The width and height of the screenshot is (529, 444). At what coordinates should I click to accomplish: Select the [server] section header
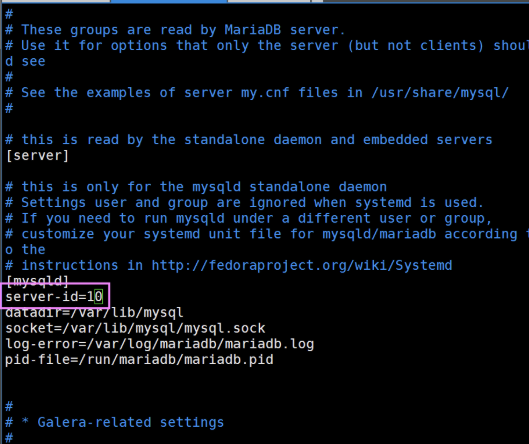point(37,156)
